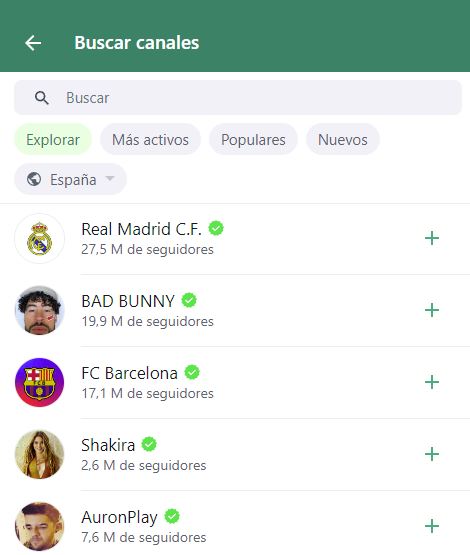
Task: Open the Shakira channel entry
Action: click(235, 454)
